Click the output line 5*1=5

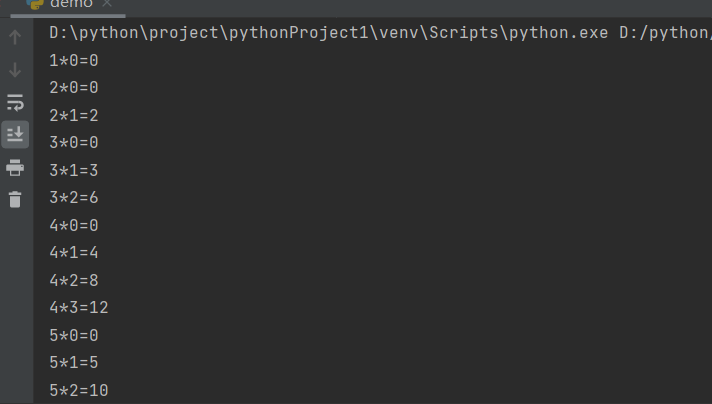pyautogui.click(x=74, y=363)
